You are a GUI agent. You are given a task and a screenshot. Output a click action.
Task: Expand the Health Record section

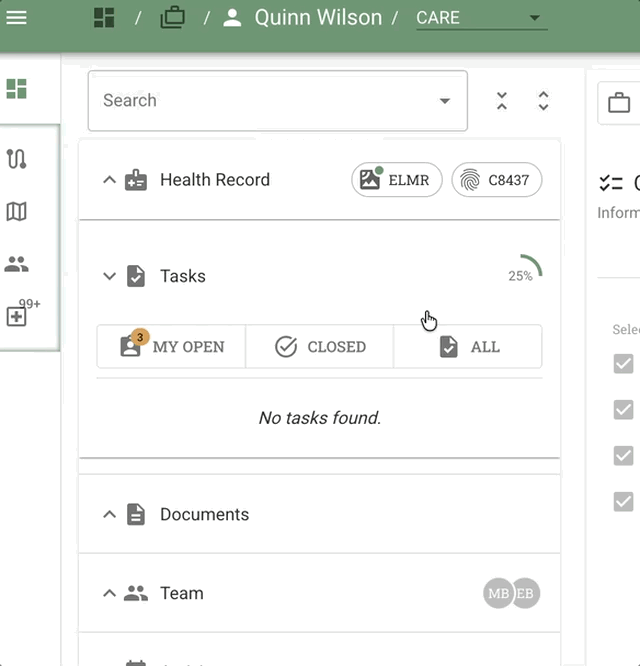click(110, 180)
